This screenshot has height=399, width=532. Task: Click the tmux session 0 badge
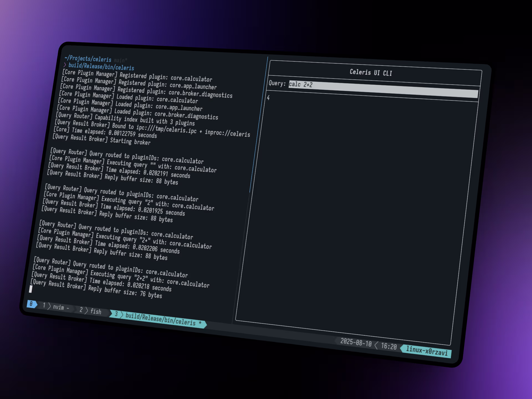31,304
